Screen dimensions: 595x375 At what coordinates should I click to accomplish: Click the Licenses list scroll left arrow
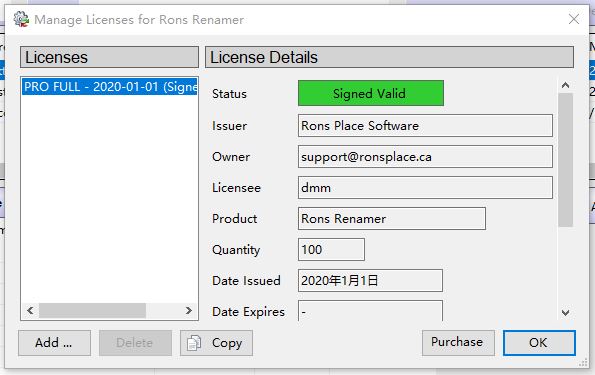30,310
